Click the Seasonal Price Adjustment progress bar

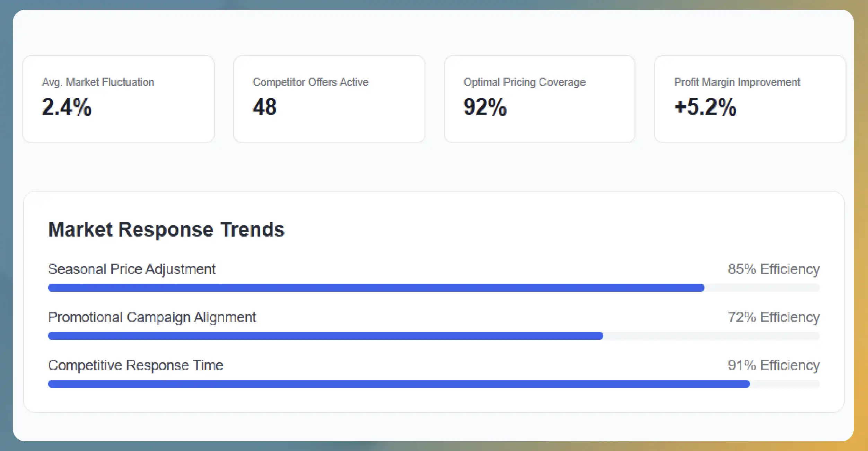(434, 288)
